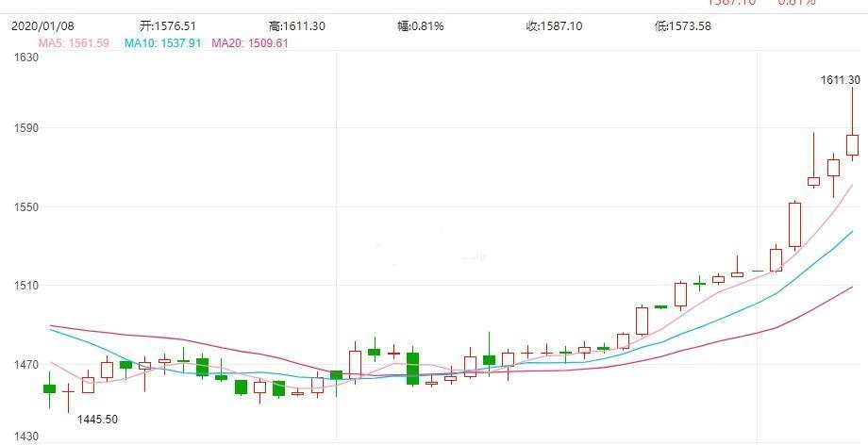Select the first green candlestick at chart start
The image size is (868, 445).
pyautogui.click(x=49, y=389)
